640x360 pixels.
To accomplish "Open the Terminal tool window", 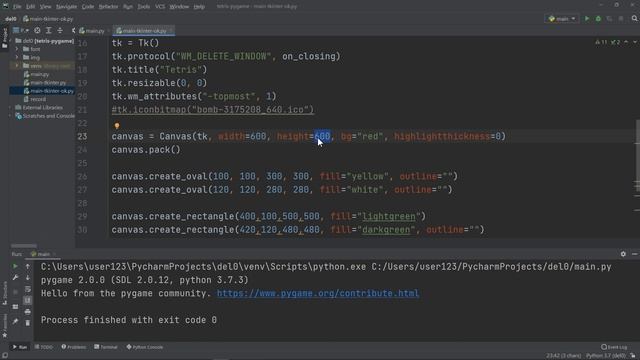I will (106, 347).
